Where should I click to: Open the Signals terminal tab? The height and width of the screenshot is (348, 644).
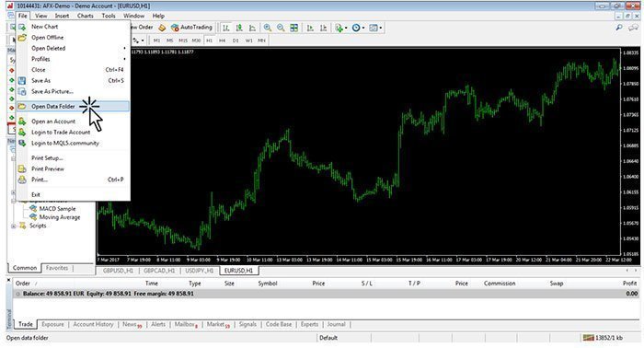247,324
